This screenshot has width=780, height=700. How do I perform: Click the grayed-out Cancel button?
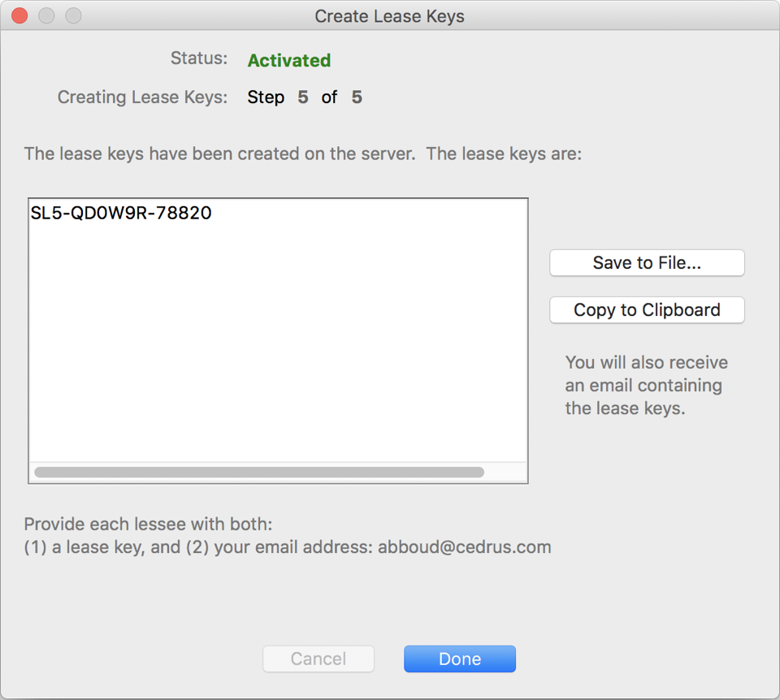click(x=318, y=659)
